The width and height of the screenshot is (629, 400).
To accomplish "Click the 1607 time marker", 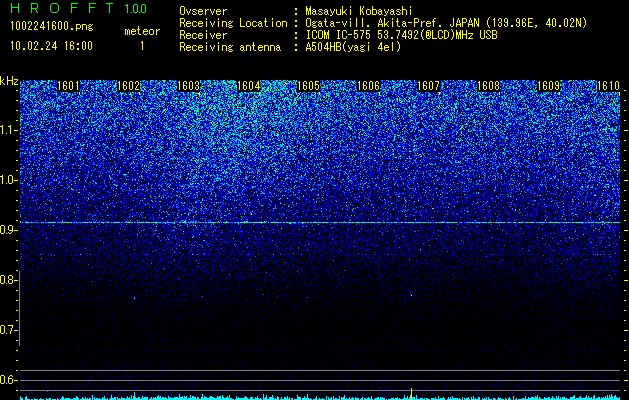I will coord(428,86).
